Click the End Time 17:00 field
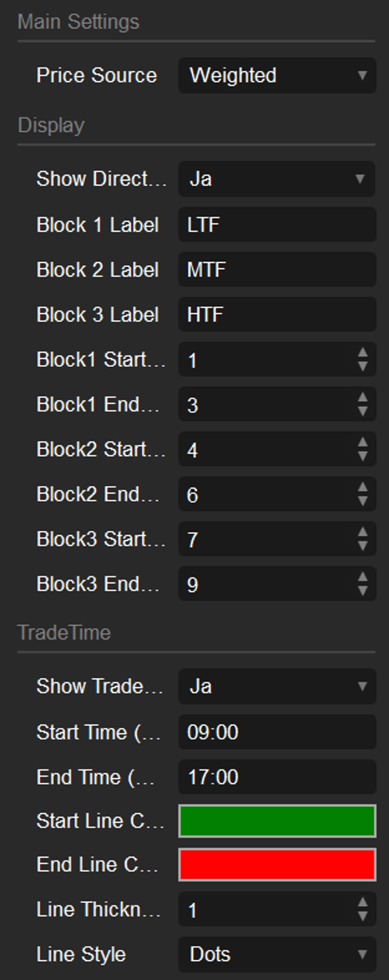 point(277,777)
